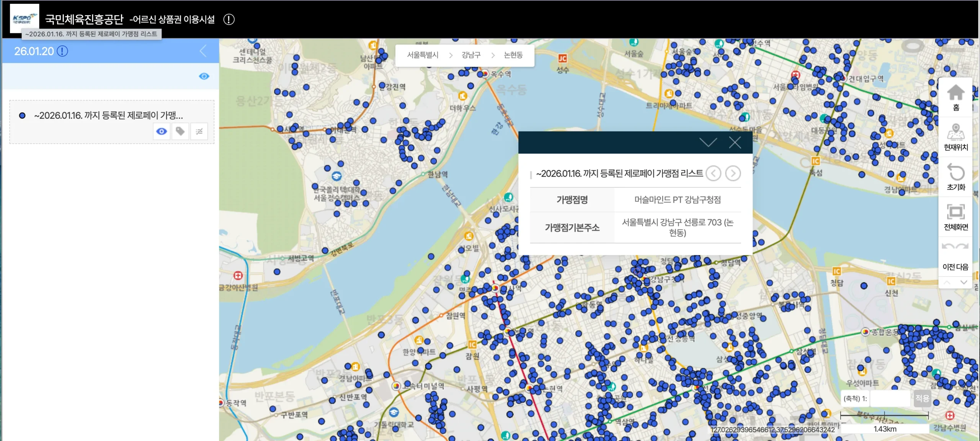Click the info icon beside the header title

tap(229, 20)
